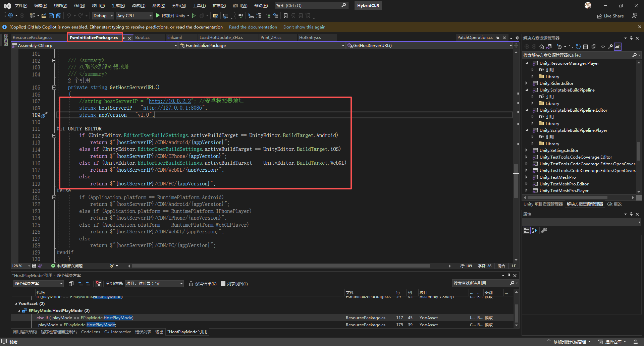The width and height of the screenshot is (644, 346).
Task: Click Read the documentation link
Action: [x=253, y=27]
